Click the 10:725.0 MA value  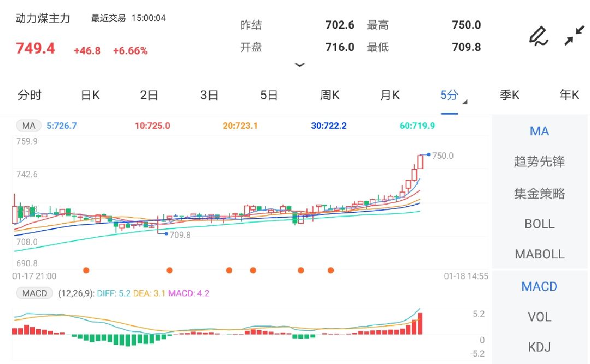pyautogui.click(x=152, y=126)
